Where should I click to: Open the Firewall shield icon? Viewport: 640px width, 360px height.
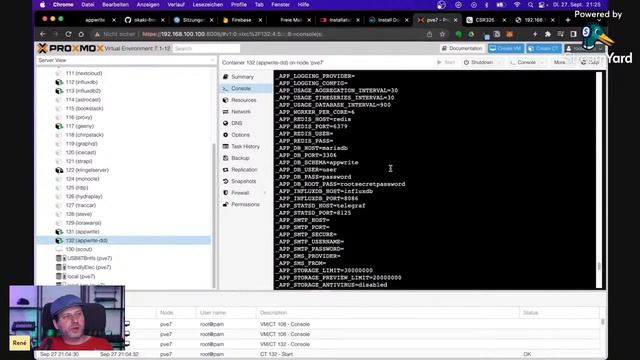coord(225,193)
